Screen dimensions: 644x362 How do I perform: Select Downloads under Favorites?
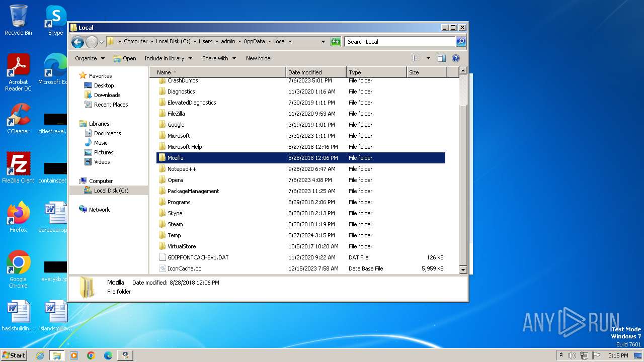click(x=107, y=95)
